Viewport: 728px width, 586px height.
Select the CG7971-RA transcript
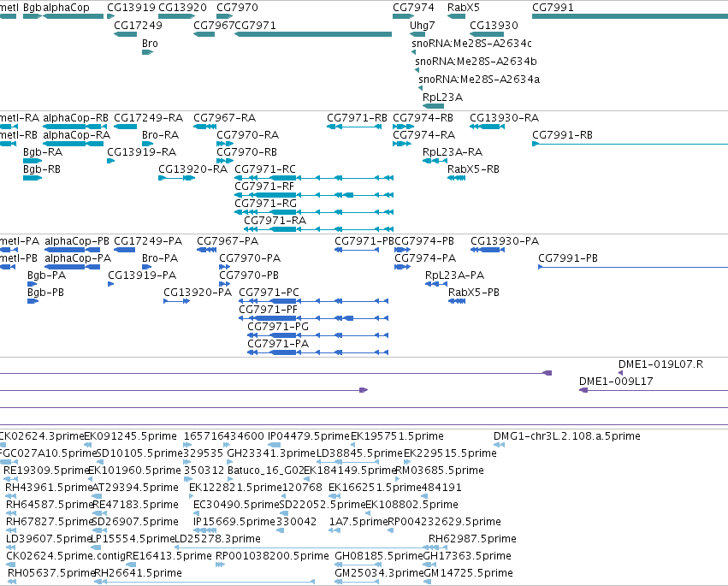318,229
